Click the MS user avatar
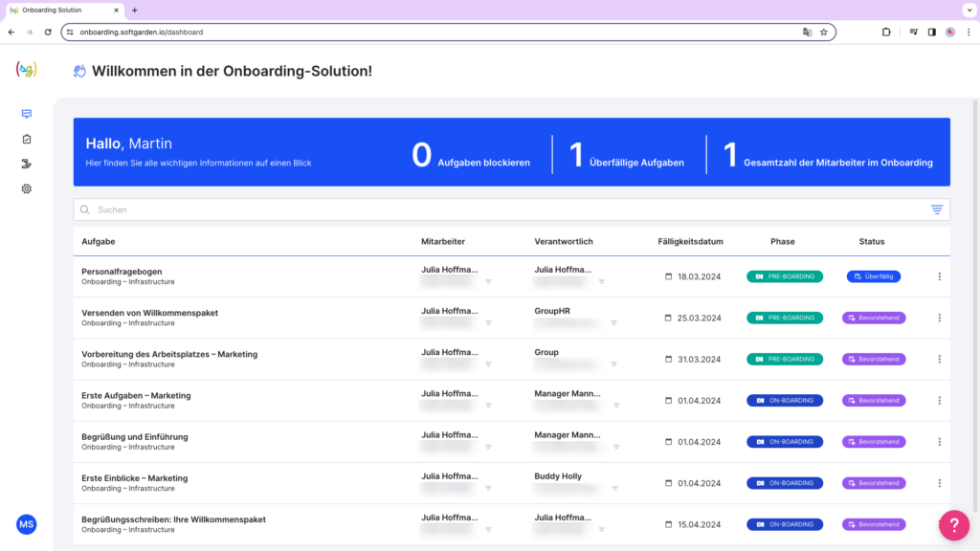The height and width of the screenshot is (551, 980). coord(27,524)
